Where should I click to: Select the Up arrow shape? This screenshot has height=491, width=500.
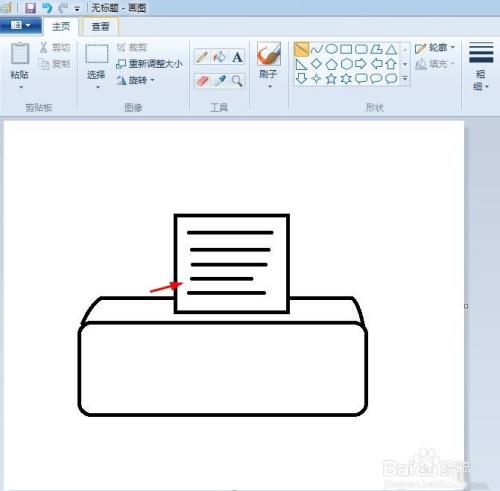point(391,64)
